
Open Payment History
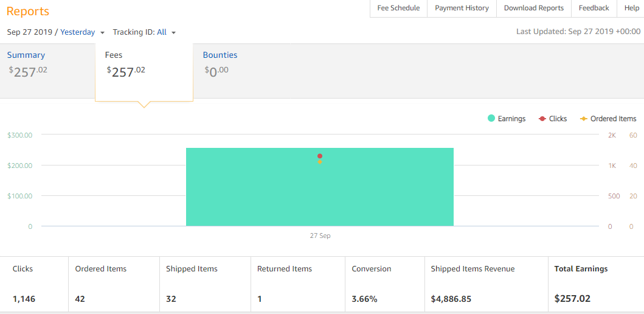point(462,8)
